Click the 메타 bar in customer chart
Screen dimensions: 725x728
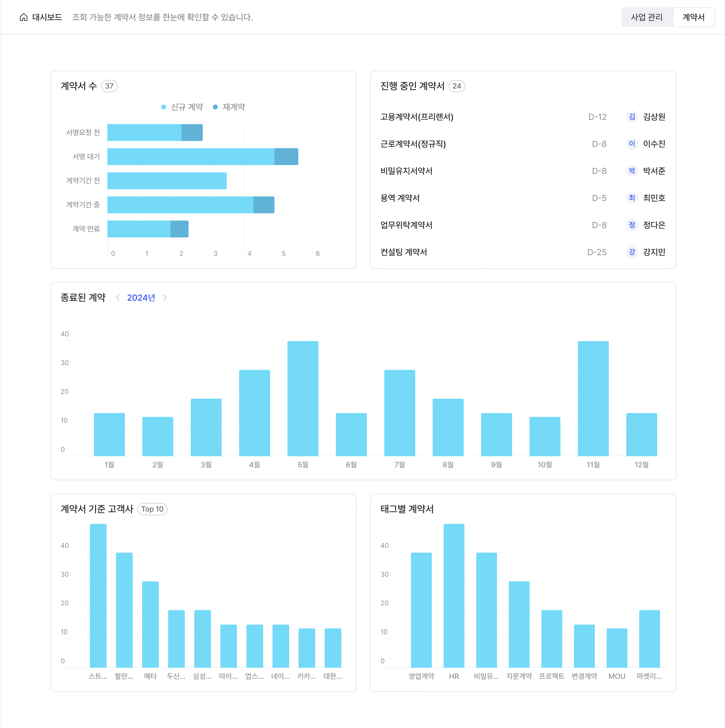(150, 624)
